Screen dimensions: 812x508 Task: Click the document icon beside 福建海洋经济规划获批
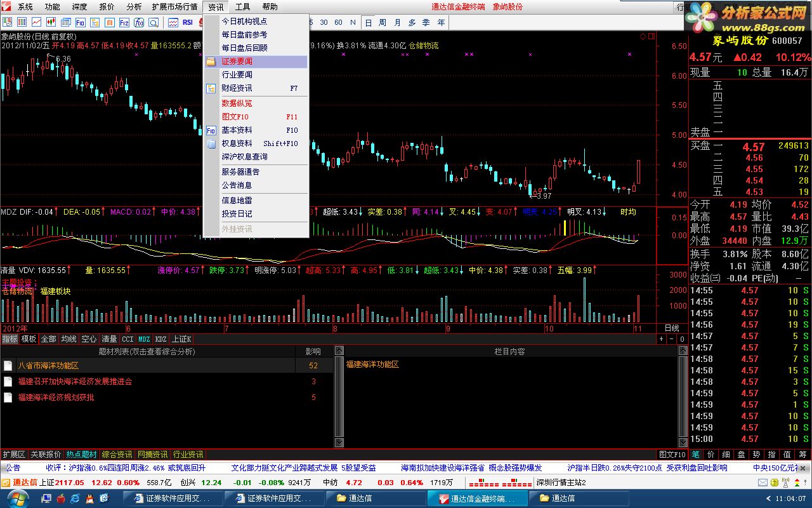click(x=8, y=398)
